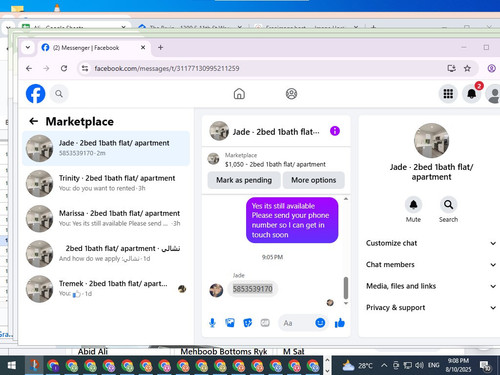Click the message 5853539170
Screen dimensions: 500x375
point(253,289)
